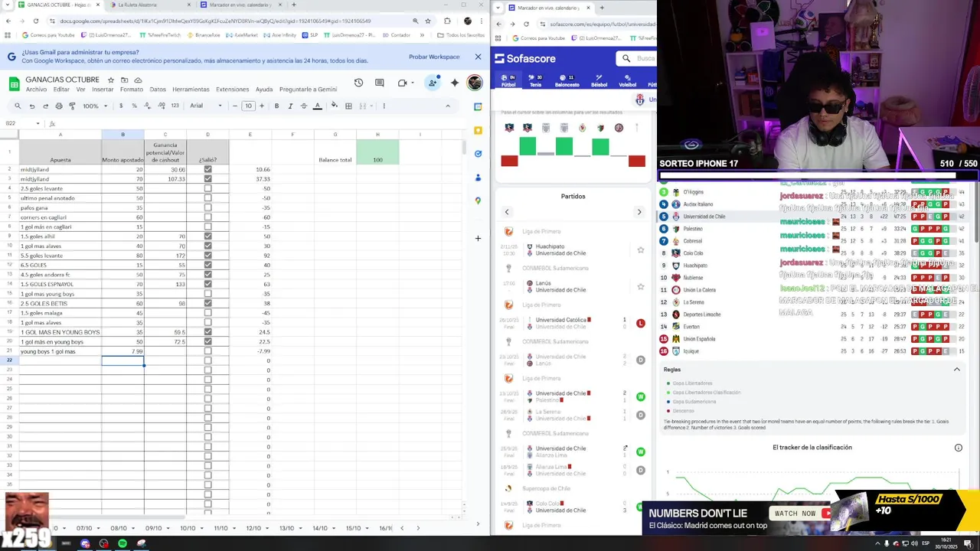Open the three-dot more toolbar options
This screenshot has width=980, height=551.
[x=384, y=106]
